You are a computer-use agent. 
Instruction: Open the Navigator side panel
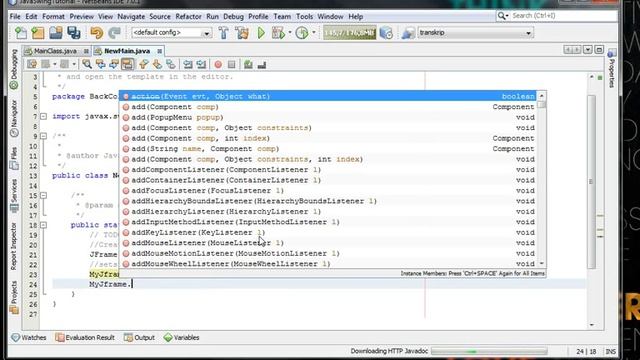tap(14, 119)
